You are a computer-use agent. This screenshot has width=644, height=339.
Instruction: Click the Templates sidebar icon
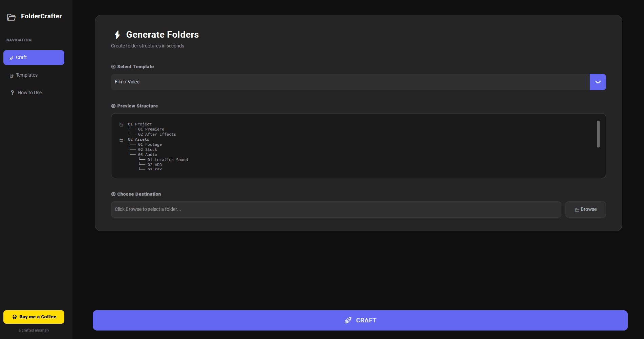point(12,76)
